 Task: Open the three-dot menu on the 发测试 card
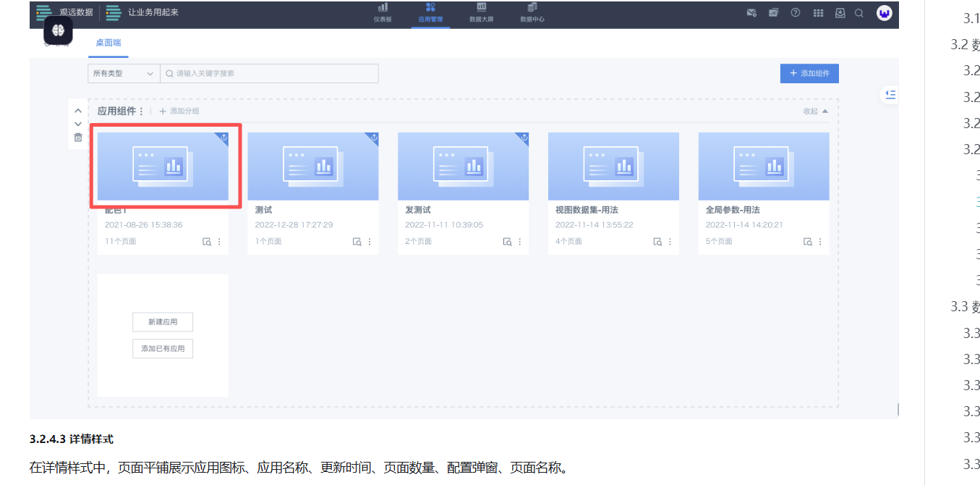click(x=519, y=241)
